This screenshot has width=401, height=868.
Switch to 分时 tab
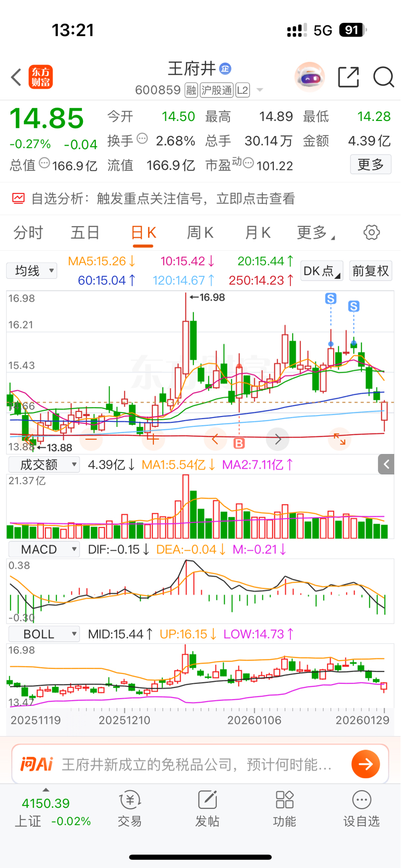[x=28, y=233]
